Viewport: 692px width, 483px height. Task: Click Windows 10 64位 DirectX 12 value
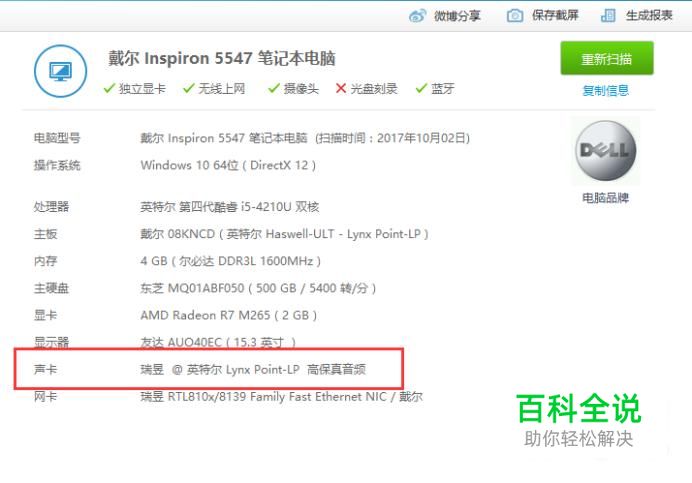tap(228, 165)
